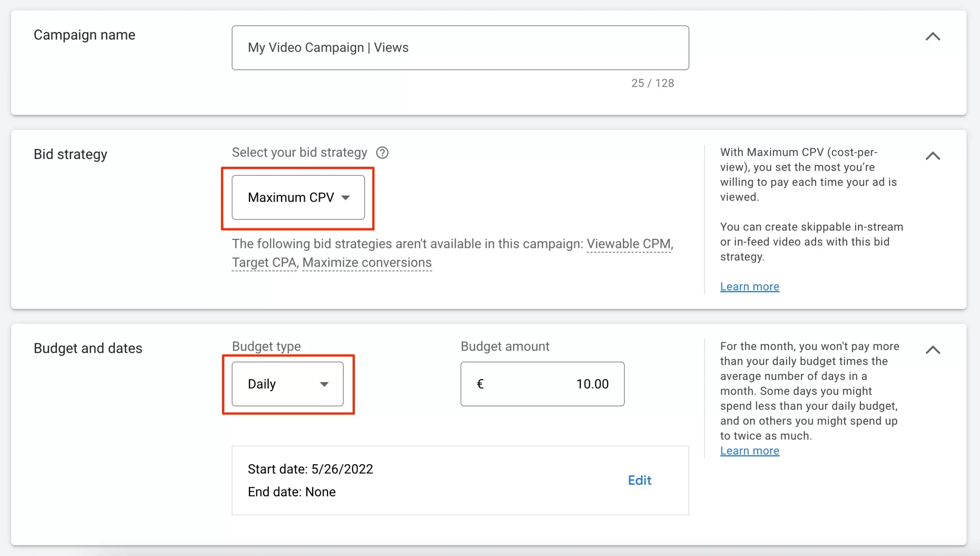Viewport: 980px width, 556px height.
Task: Click the End date None text
Action: pos(291,492)
